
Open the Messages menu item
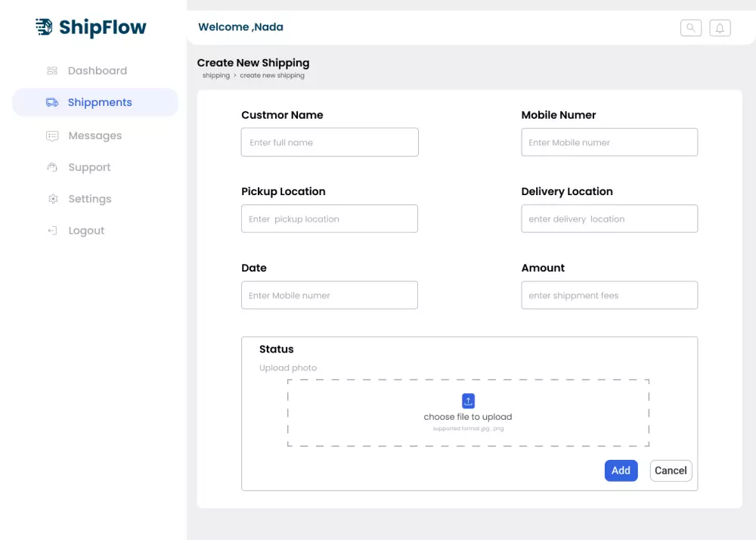point(94,136)
